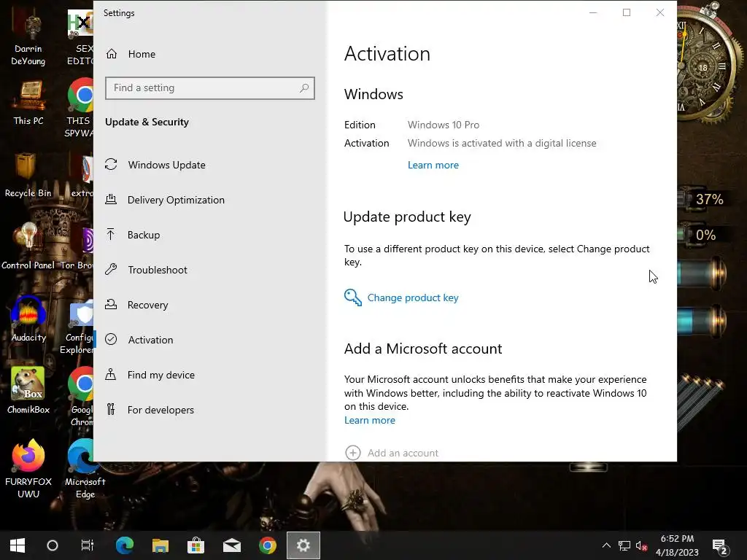747x560 pixels.
Task: Click the Windows Update refresh icon
Action: click(111, 164)
